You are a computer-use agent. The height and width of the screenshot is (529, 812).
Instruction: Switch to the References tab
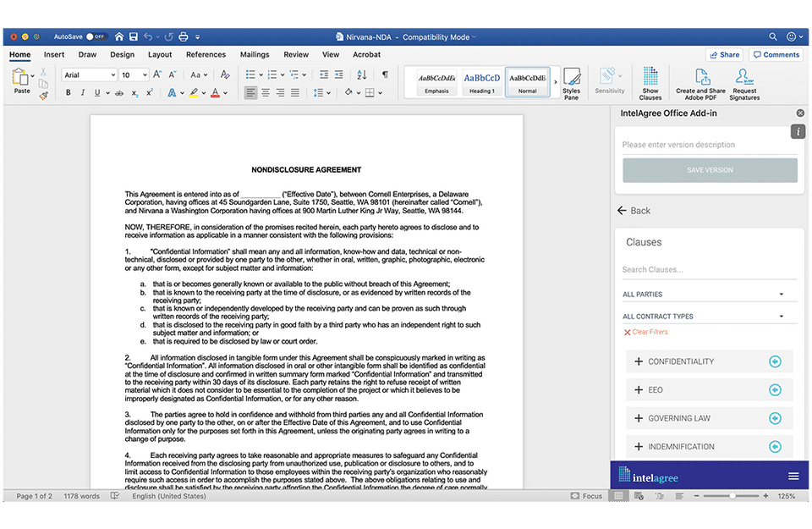[x=206, y=55]
